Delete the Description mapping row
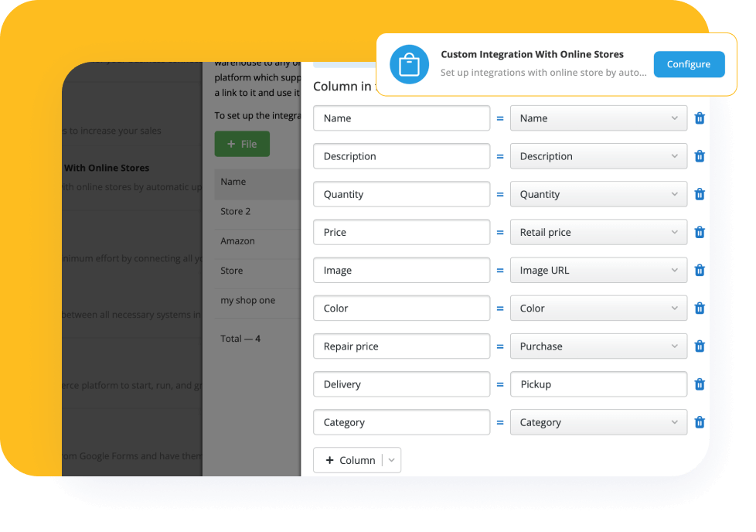Viewport: 756px width, 532px height. (700, 156)
